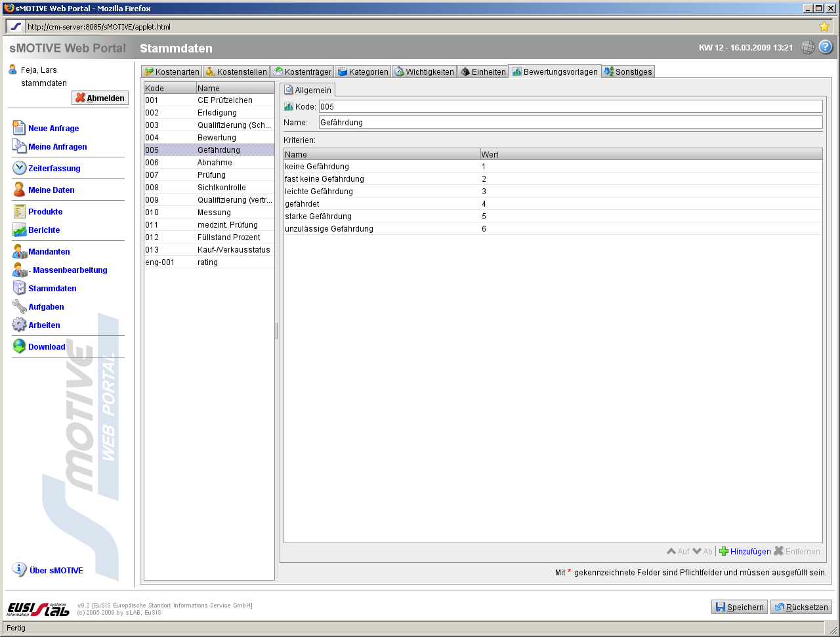The width and height of the screenshot is (840, 637).
Task: Click the Download globe icon
Action: click(x=19, y=346)
